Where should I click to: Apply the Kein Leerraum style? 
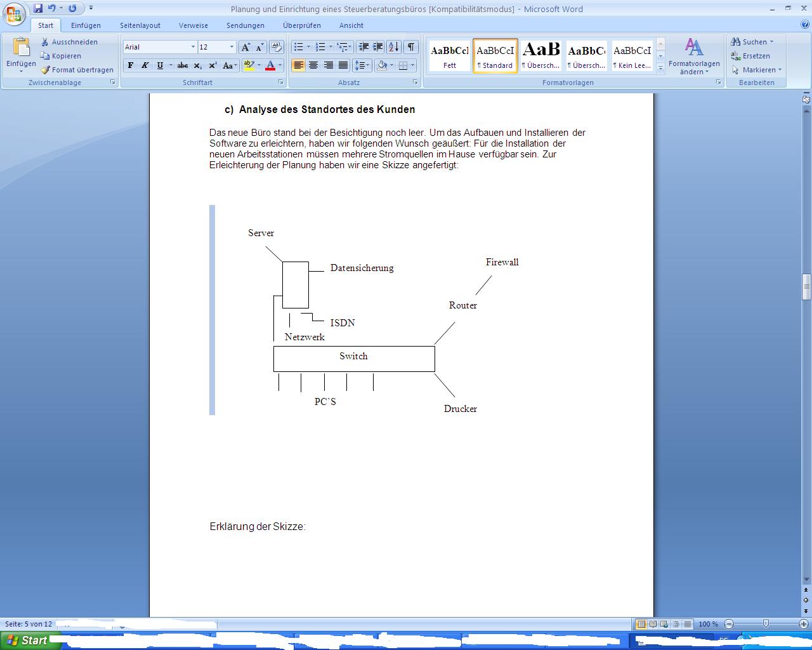632,56
